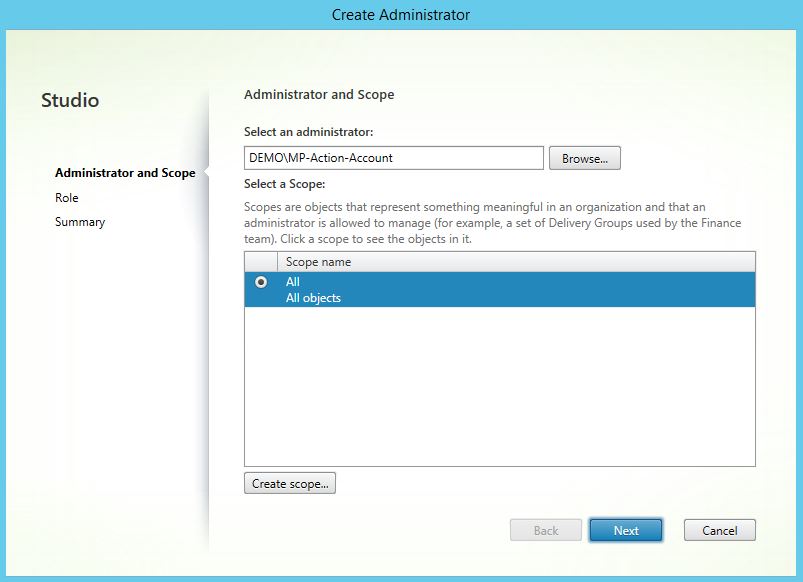The width and height of the screenshot is (803, 582).
Task: Click the Create Administrator title bar
Action: tap(401, 15)
